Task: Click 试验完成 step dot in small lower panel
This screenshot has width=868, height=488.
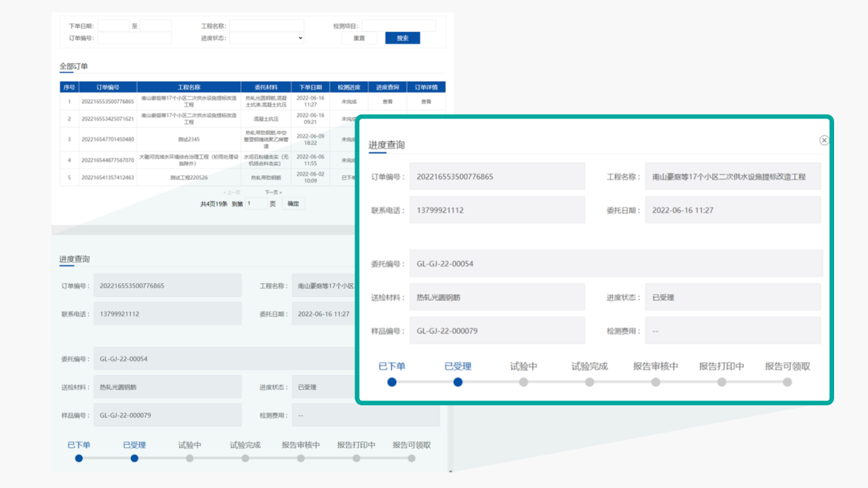Action: 245,458
